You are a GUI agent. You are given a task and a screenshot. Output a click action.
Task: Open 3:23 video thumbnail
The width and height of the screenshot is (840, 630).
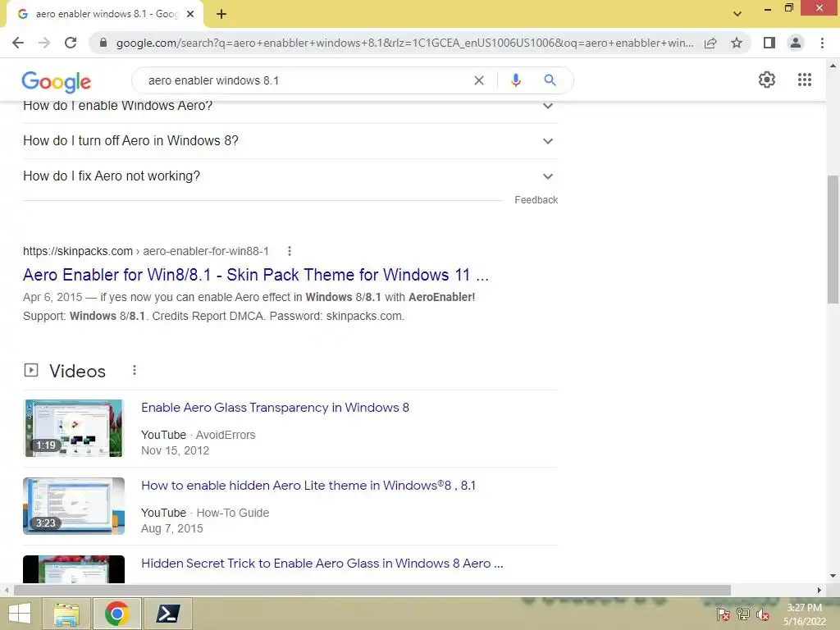74,506
